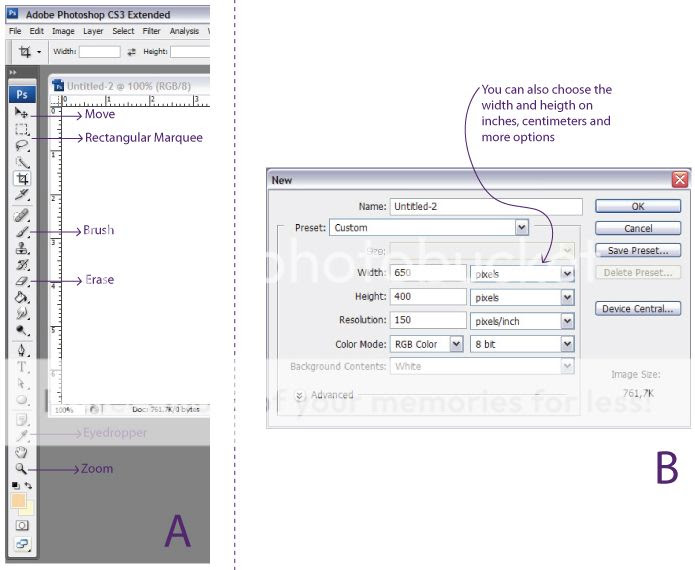This screenshot has width=695, height=570.
Task: Open the Image menu
Action: [x=63, y=31]
